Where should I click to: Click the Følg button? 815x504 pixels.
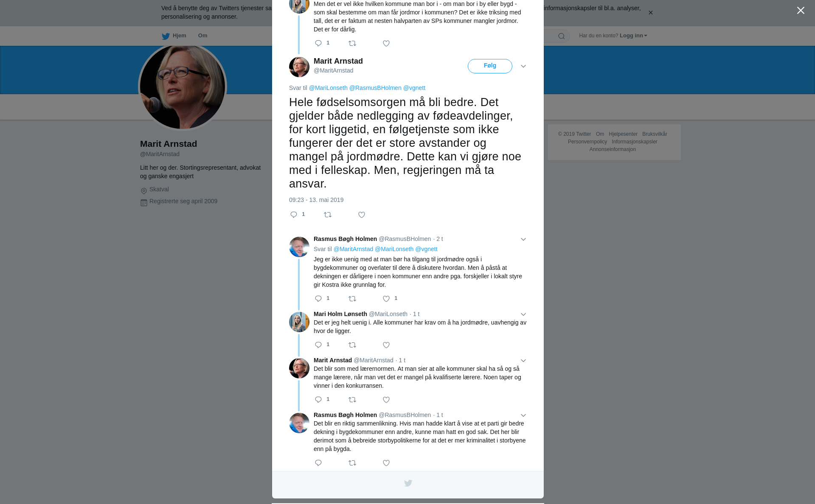tap(490, 66)
